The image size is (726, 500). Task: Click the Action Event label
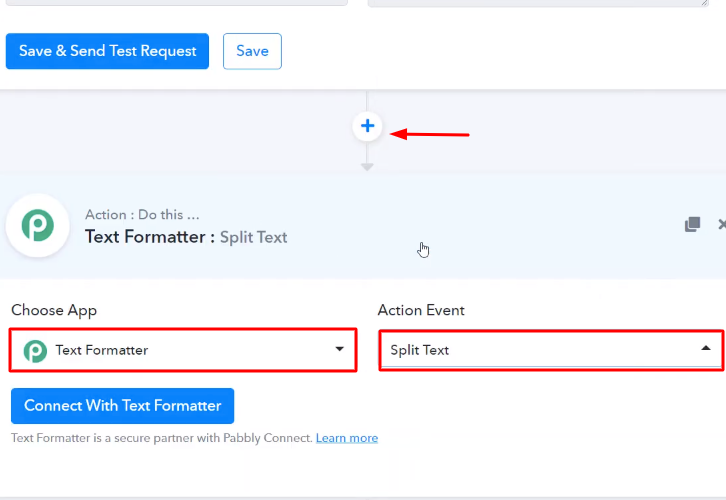click(x=421, y=310)
